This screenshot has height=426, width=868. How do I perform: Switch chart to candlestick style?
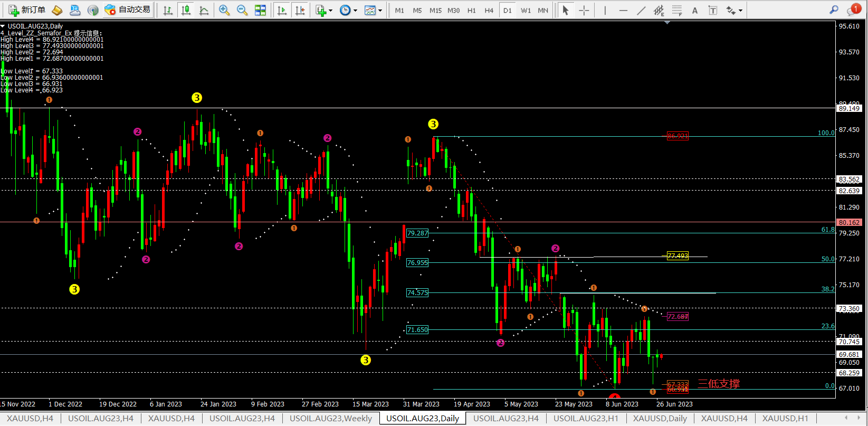[x=186, y=10]
